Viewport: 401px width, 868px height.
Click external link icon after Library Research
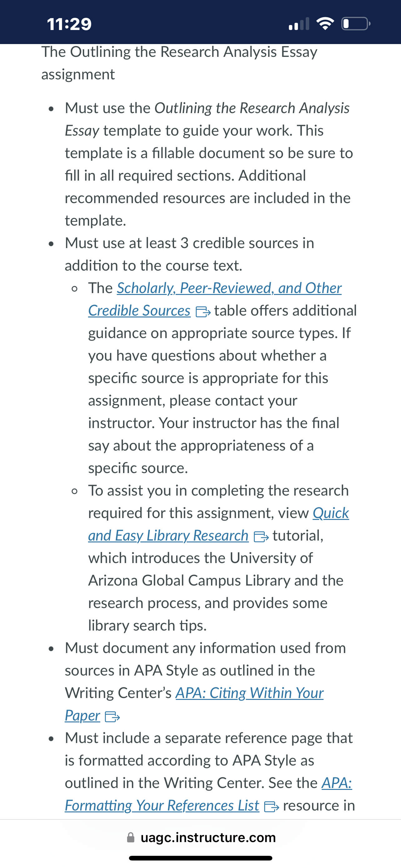coord(261,536)
